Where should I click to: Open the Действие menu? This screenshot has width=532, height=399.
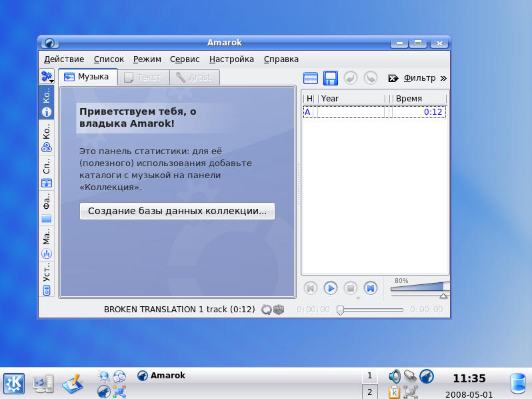[64, 59]
